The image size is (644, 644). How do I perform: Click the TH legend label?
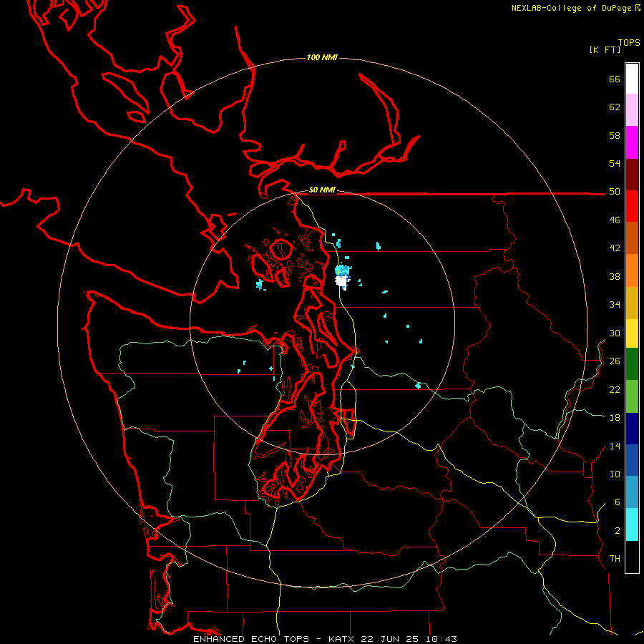[x=615, y=559]
